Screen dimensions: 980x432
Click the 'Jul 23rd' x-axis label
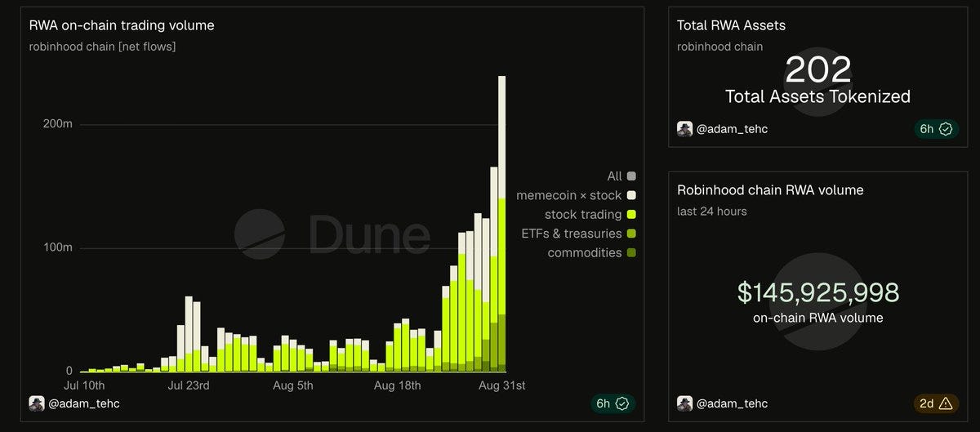[189, 385]
